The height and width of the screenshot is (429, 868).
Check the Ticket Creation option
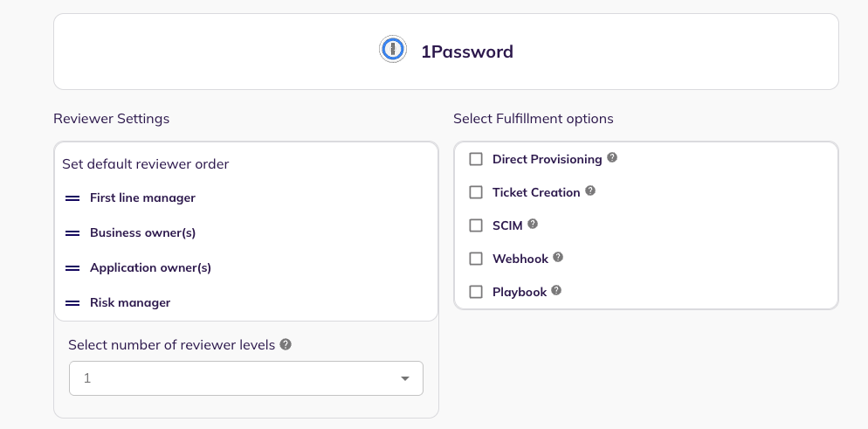coord(476,192)
